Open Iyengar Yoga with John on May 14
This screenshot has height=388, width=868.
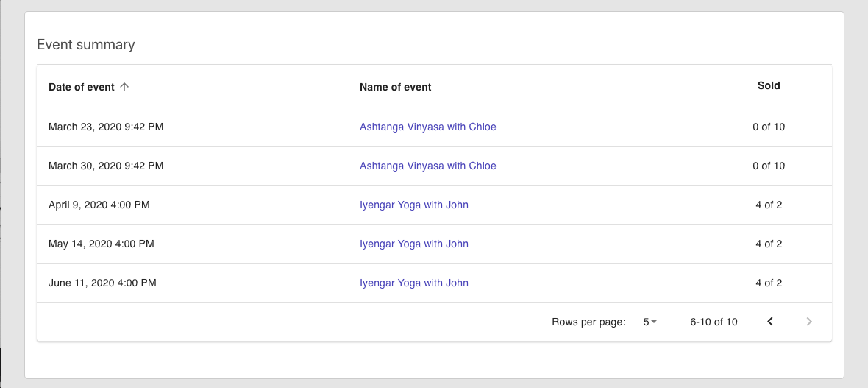pos(413,244)
